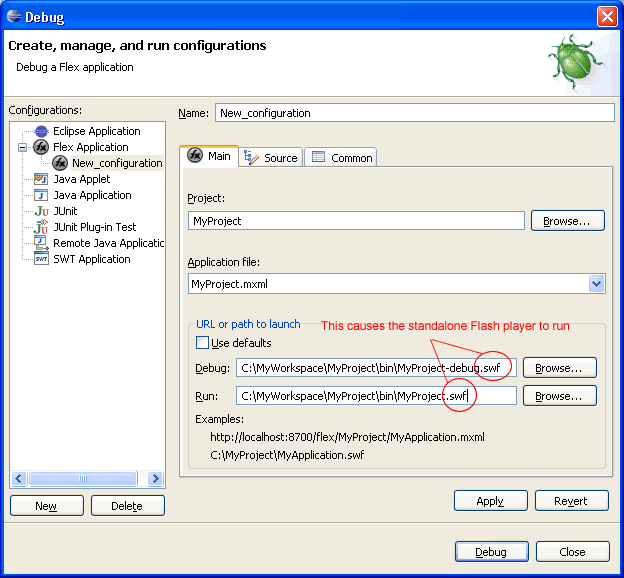Browse for the Project
The image size is (624, 578).
point(567,221)
